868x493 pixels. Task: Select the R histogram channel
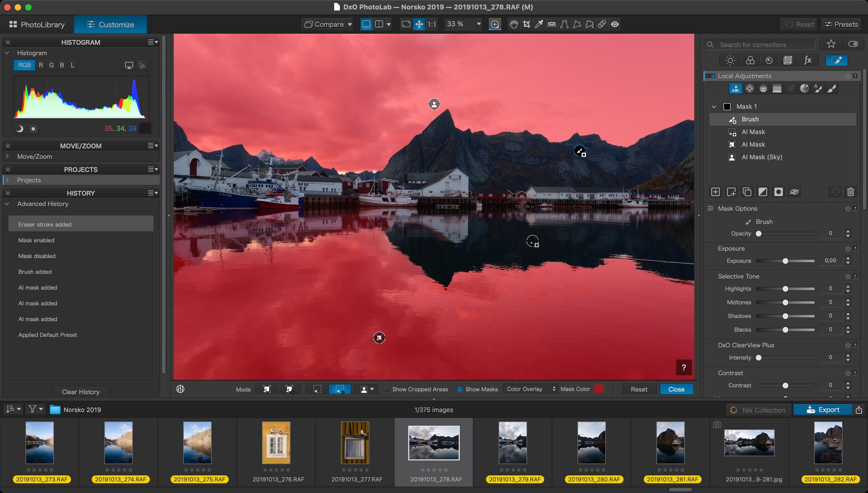point(41,65)
